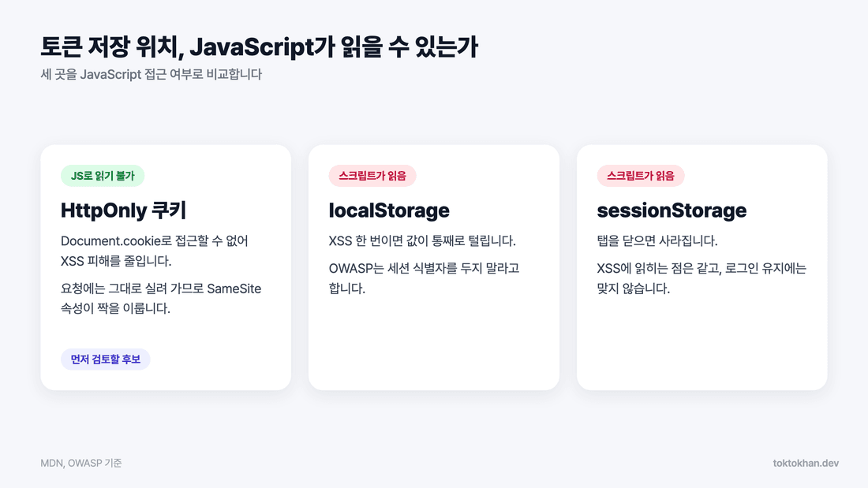Click the slide title about 토큰 저장 위치

point(259,47)
